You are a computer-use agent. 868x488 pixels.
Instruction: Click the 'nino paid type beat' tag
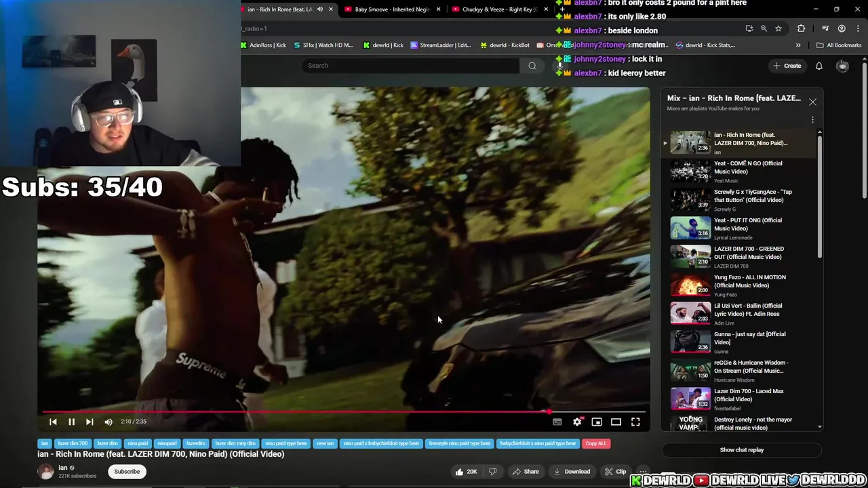286,443
